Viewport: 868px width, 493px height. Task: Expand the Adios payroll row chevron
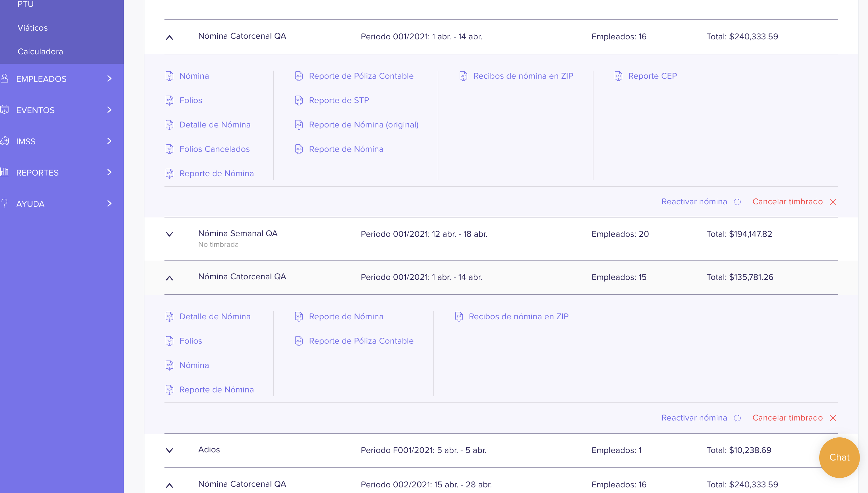(169, 450)
